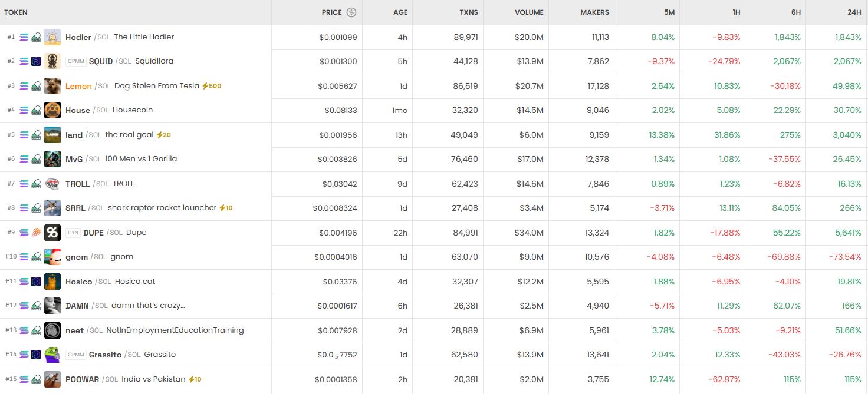The height and width of the screenshot is (394, 868).
Task: Open the MvG 100 Men vs 1 Gorilla pair
Action: click(x=140, y=159)
